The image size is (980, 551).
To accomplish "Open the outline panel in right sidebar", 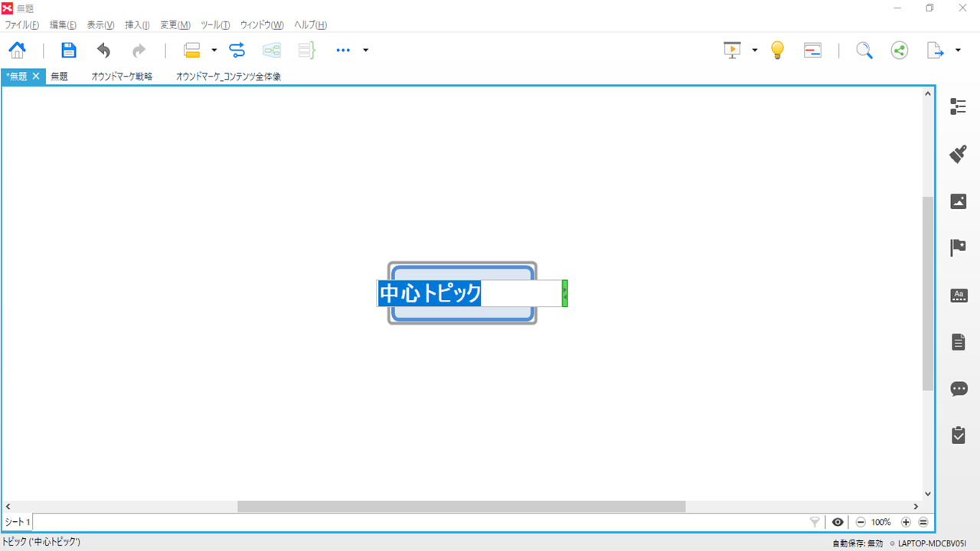I will pos(958,106).
